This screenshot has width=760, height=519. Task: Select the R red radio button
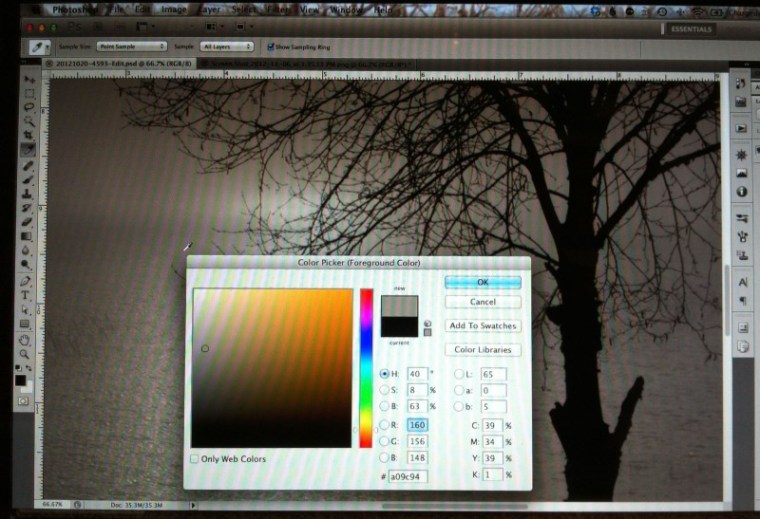[x=384, y=425]
